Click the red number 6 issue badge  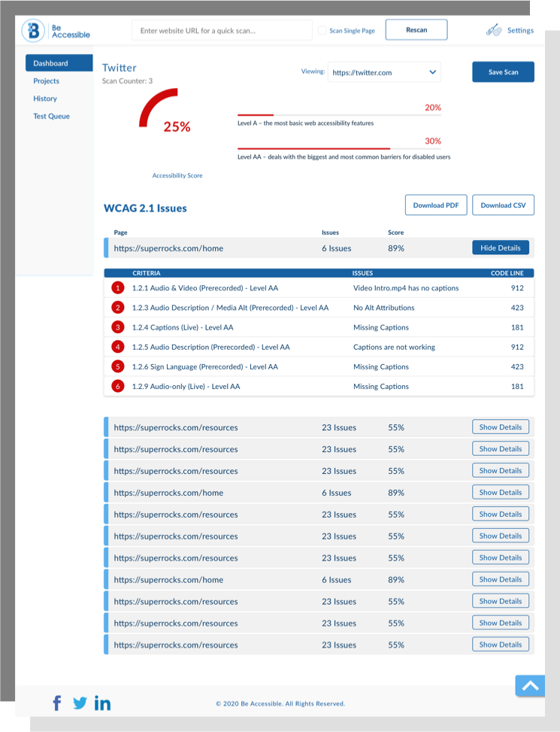point(118,386)
